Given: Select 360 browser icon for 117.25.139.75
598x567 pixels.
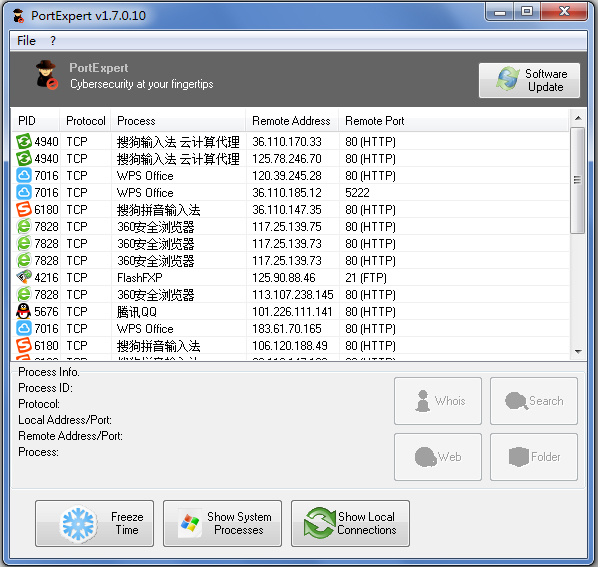Looking at the screenshot, I should pyautogui.click(x=24, y=226).
